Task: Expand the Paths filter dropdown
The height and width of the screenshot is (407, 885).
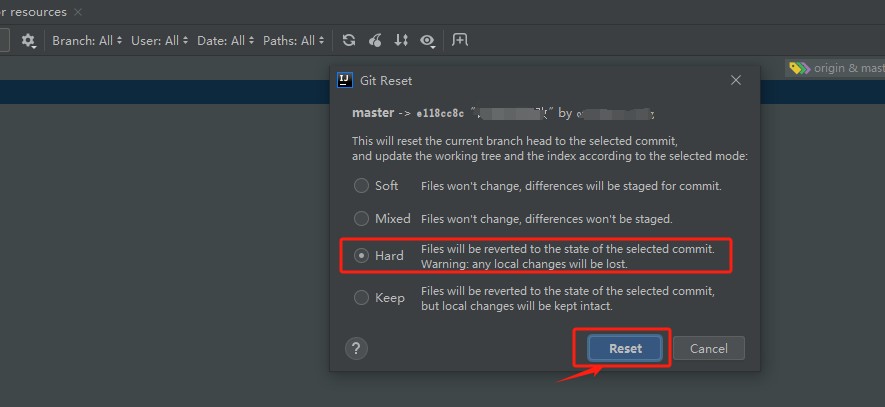Action: pyautogui.click(x=294, y=41)
